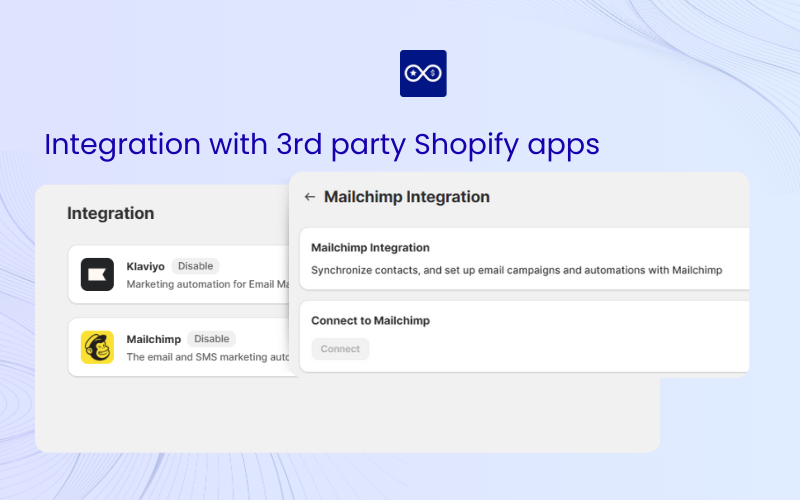
Task: Click the infinity loop app logo
Action: (x=423, y=73)
